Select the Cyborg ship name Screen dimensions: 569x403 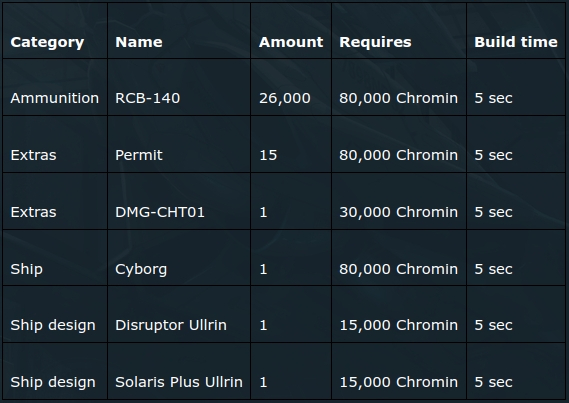click(141, 270)
